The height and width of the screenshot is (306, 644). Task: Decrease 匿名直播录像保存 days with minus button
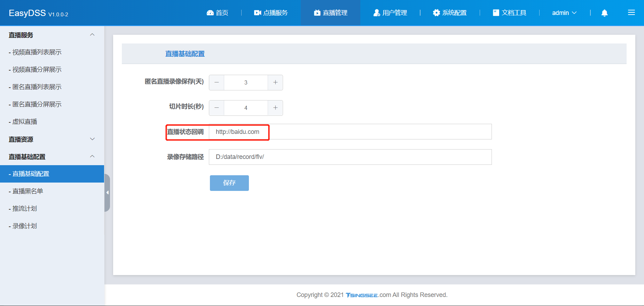217,82
